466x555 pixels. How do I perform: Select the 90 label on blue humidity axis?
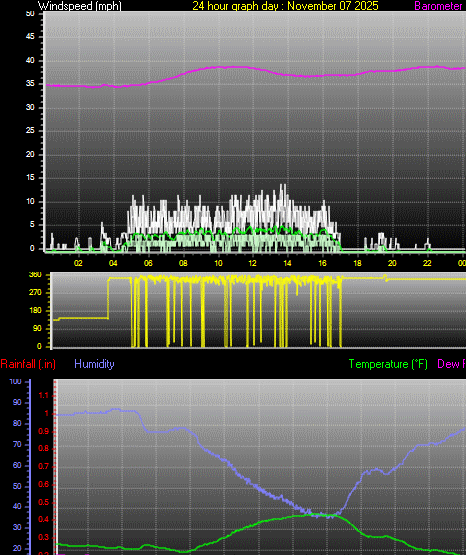pyautogui.click(x=17, y=402)
